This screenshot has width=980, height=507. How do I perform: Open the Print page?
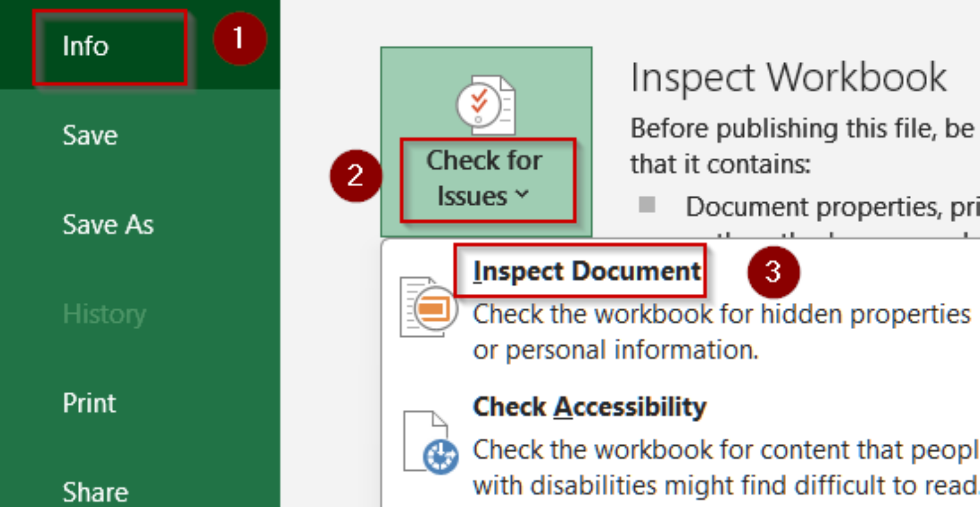[89, 403]
